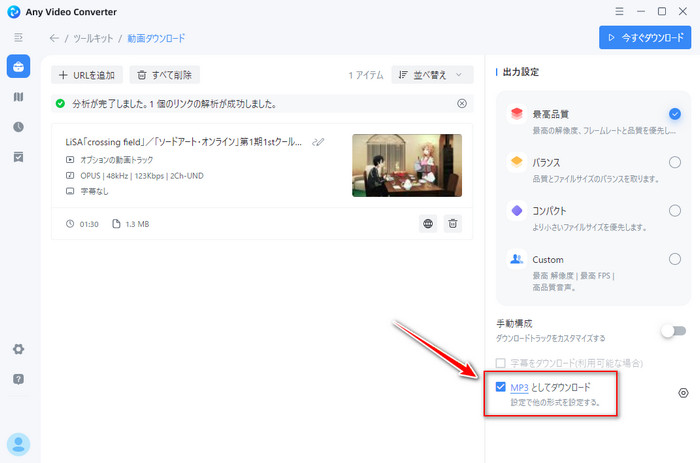Click the 字幕なし subtitle row
Image resolution: width=700 pixels, height=463 pixels.
[x=88, y=192]
